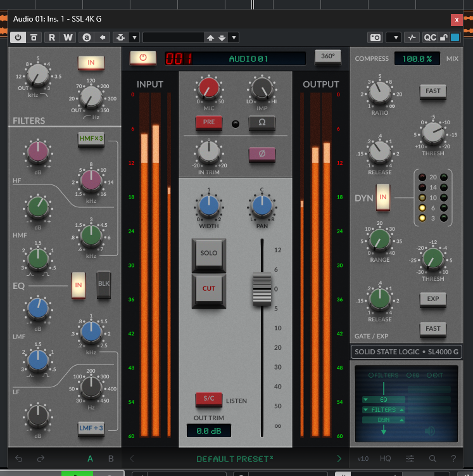Toggle the FILTERS IN button
This screenshot has height=476, width=473.
coord(91,63)
